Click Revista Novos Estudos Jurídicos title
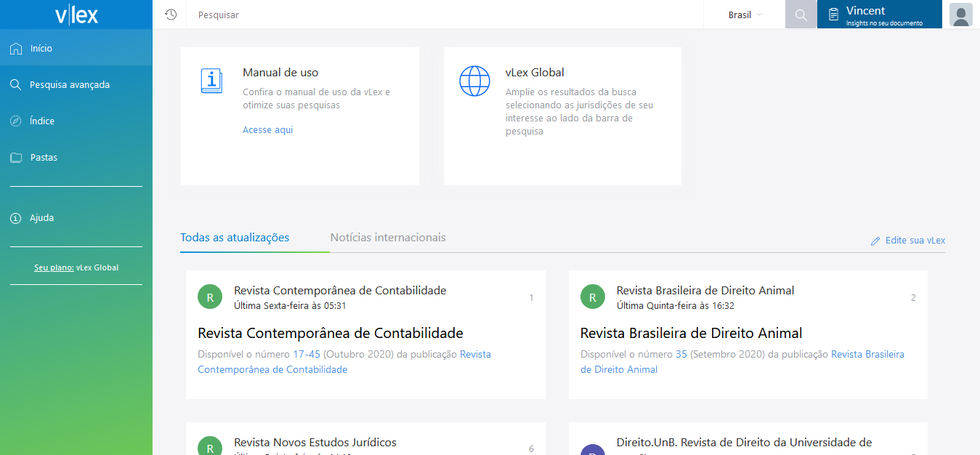The image size is (980, 455). pos(315,443)
